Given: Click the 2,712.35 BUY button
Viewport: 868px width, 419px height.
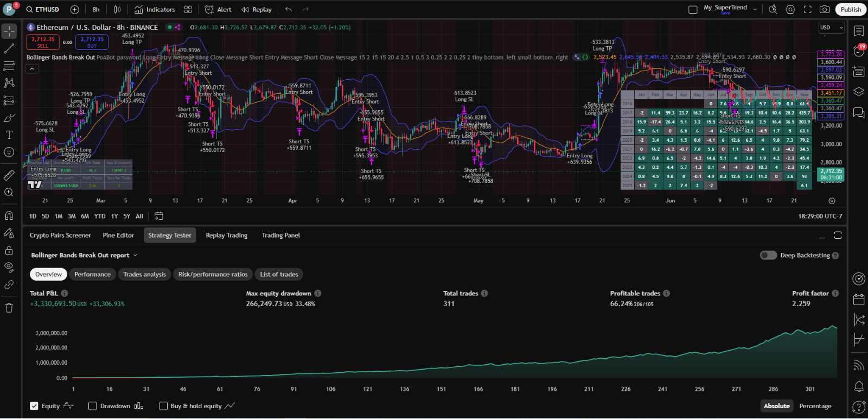Looking at the screenshot, I should pyautogui.click(x=92, y=42).
